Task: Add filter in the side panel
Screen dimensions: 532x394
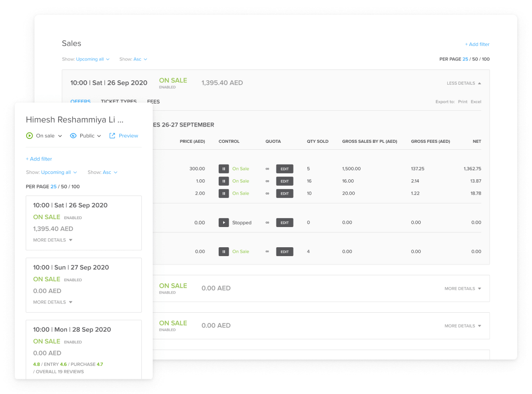Action: (39, 159)
